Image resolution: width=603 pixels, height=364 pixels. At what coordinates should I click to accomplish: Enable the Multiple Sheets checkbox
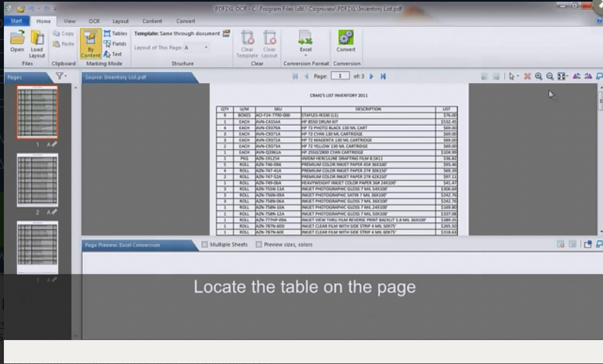pos(205,244)
